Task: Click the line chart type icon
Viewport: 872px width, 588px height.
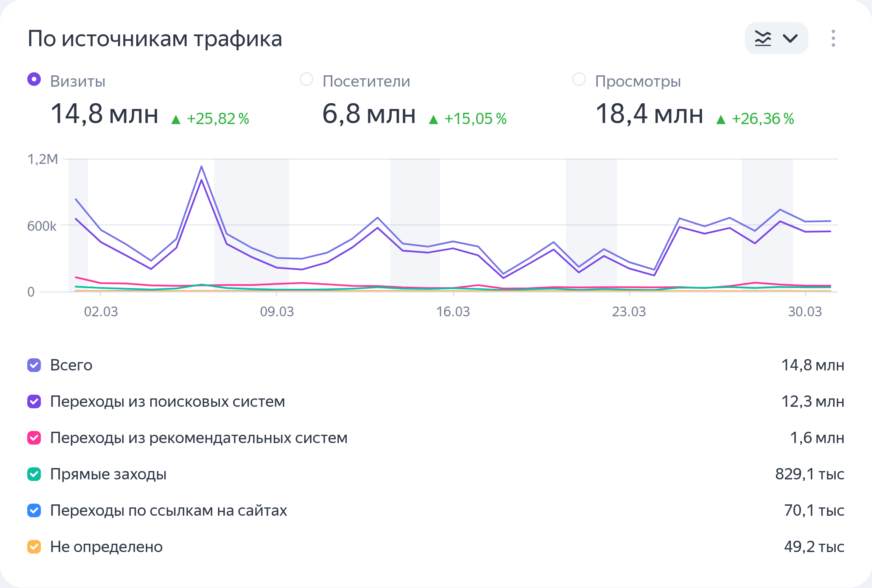Action: tap(763, 38)
